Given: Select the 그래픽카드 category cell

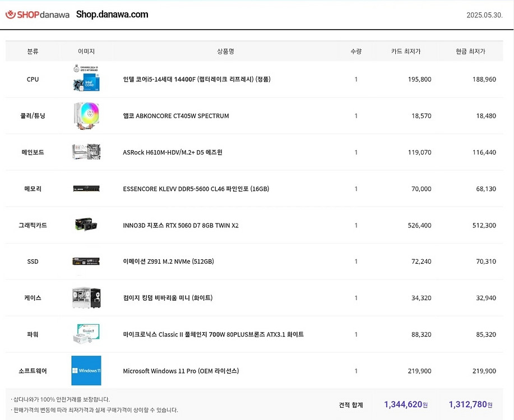Looking at the screenshot, I should [x=33, y=225].
